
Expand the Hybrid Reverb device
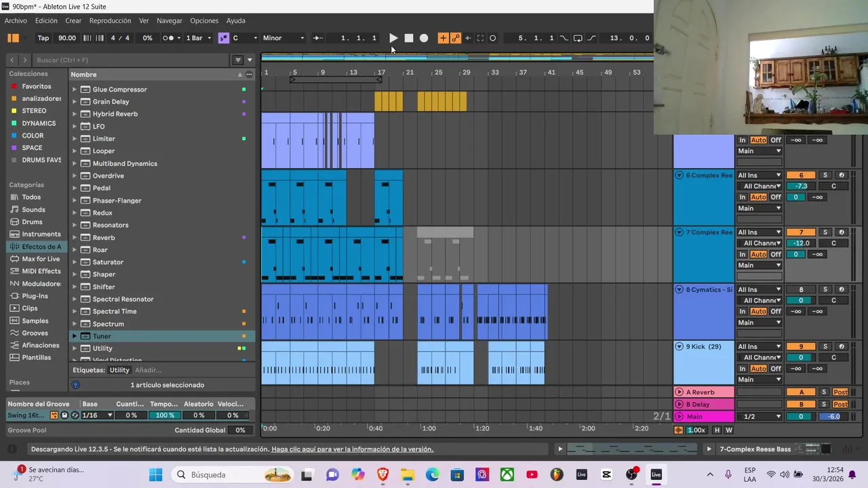[x=75, y=114]
